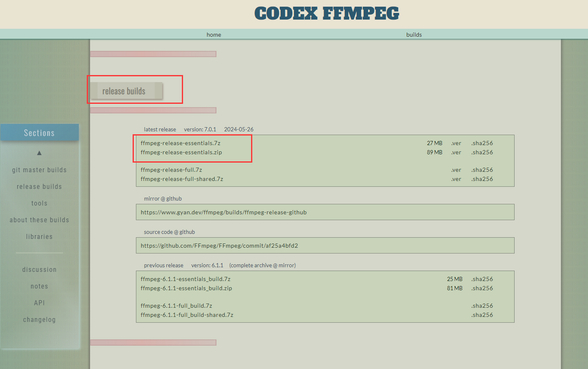The image size is (588, 369).
Task: Open discussion link in sidebar
Action: point(39,269)
